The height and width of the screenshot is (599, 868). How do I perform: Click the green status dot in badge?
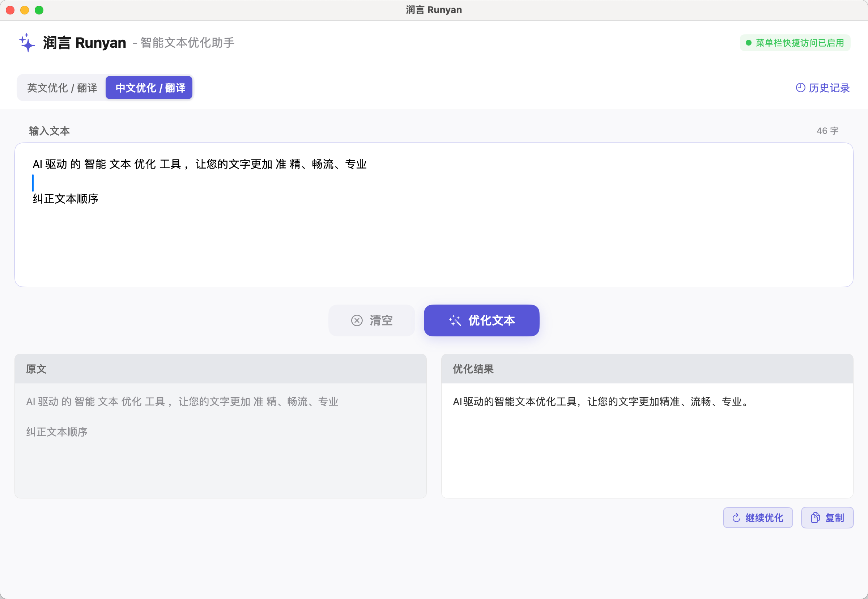(x=748, y=43)
